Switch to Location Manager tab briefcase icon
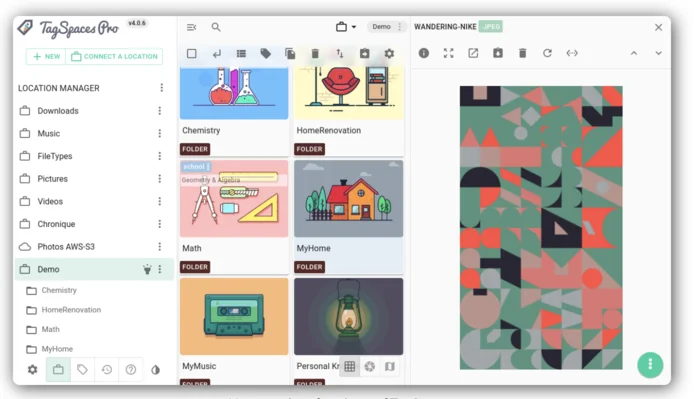Image resolution: width=694 pixels, height=399 pixels. click(x=58, y=369)
